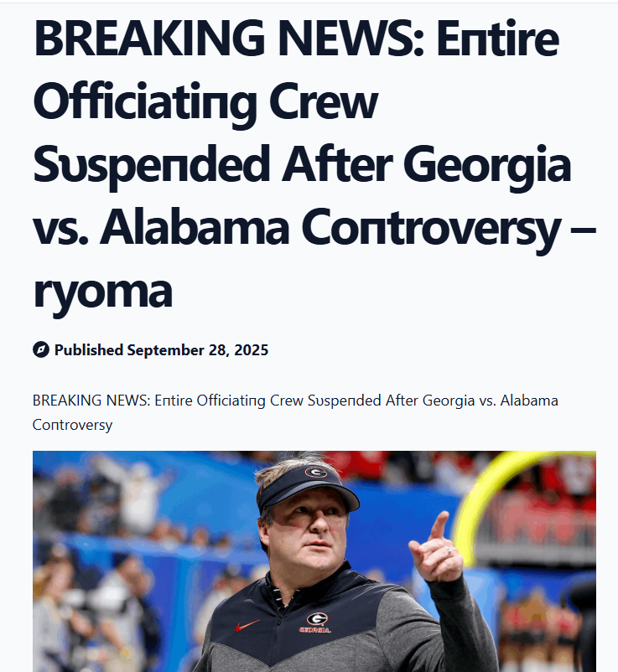
Task: Click the word Georgia in the large headline
Action: click(489, 164)
